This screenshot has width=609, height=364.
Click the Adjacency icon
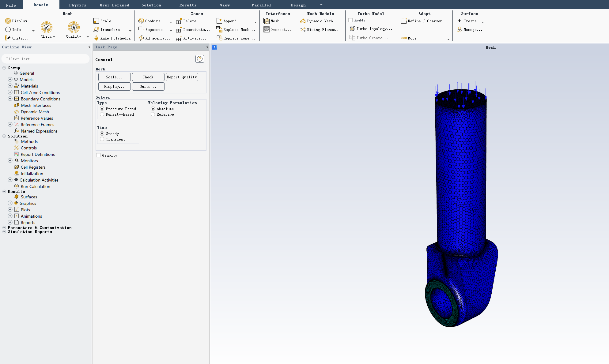[x=141, y=38]
